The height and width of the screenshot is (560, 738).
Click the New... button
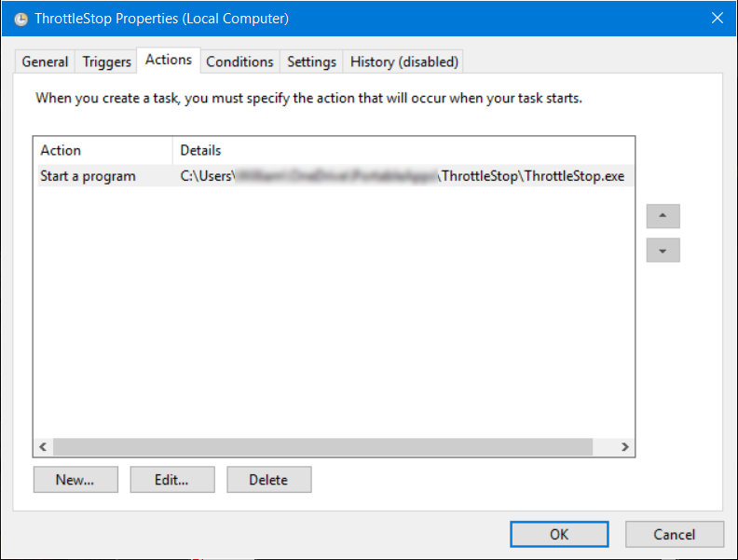click(75, 480)
